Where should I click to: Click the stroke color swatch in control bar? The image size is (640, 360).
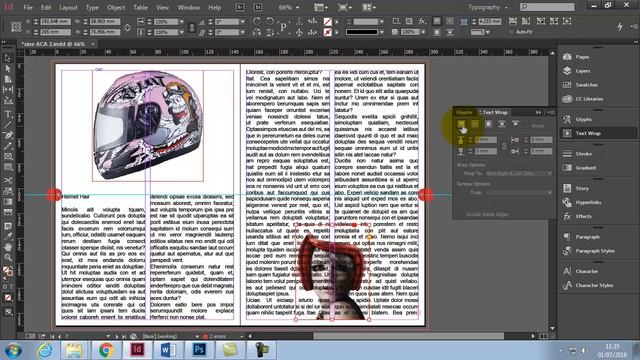pos(327,32)
